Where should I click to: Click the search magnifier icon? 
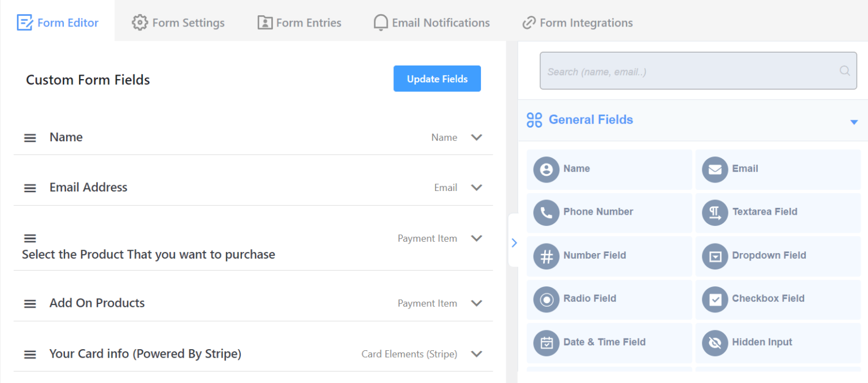coord(845,71)
